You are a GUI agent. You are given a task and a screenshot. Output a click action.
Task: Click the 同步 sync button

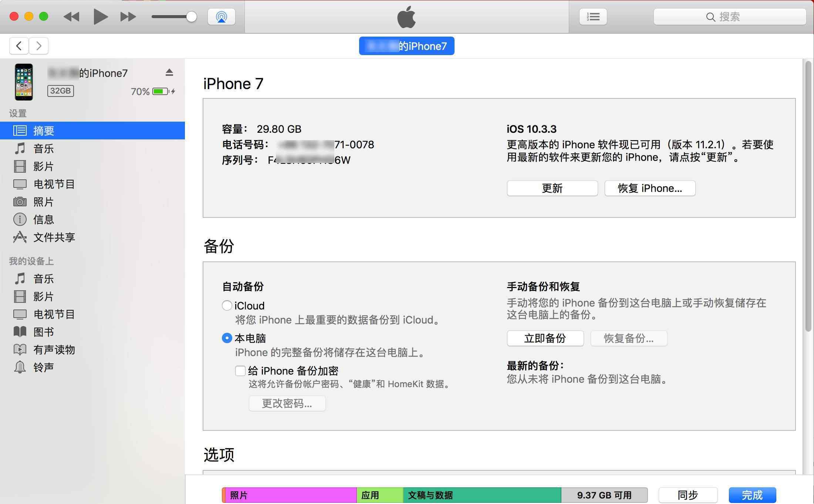pyautogui.click(x=688, y=495)
